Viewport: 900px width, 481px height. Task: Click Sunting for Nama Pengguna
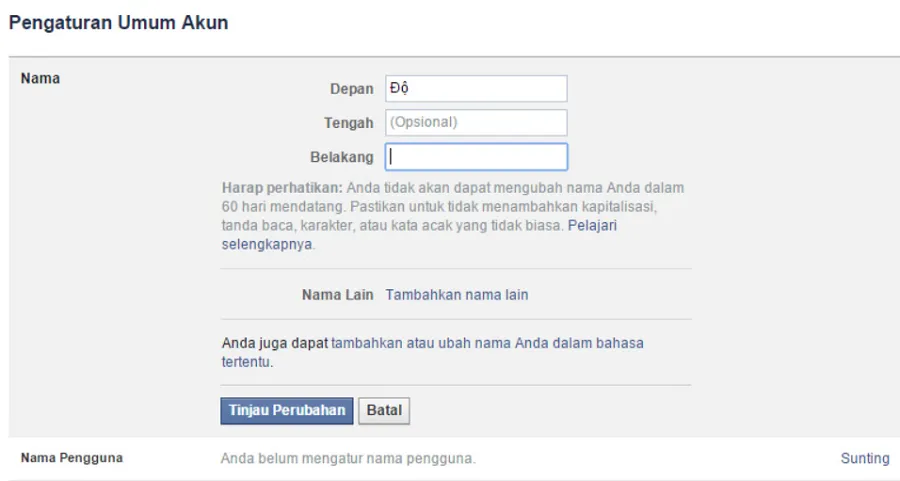click(865, 458)
